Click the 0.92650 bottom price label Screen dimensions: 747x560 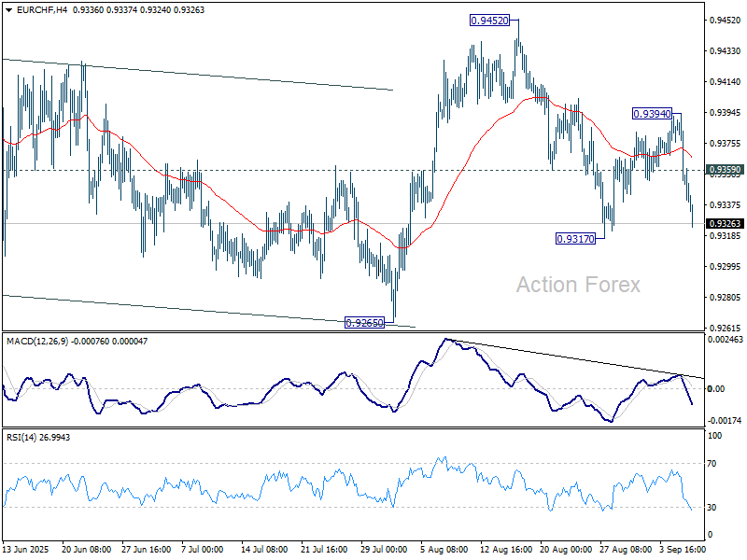pos(365,323)
